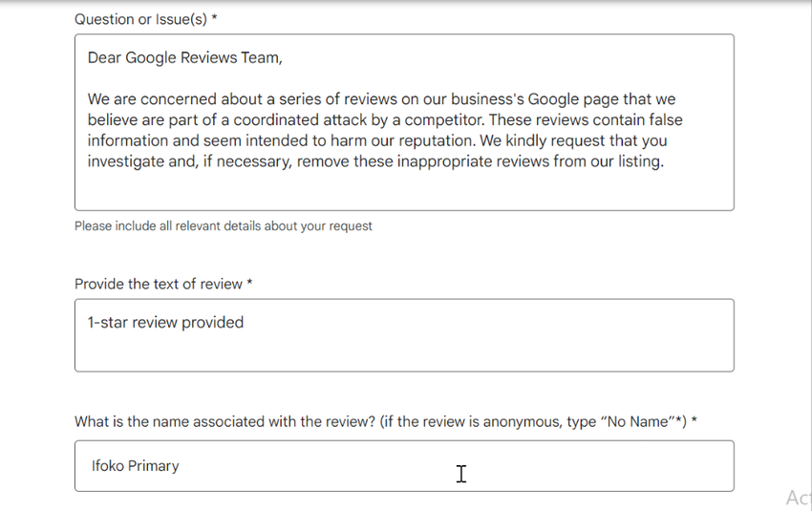Screen dimensions: 812x511
Task: Click the 'Question or Issue(s)' field label
Action: 141,19
